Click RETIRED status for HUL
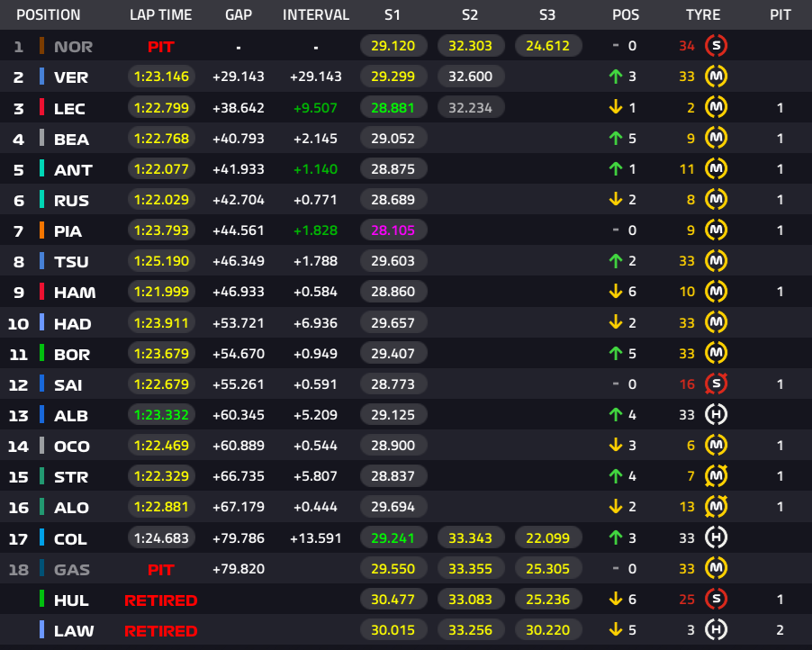The image size is (812, 650). [x=160, y=600]
